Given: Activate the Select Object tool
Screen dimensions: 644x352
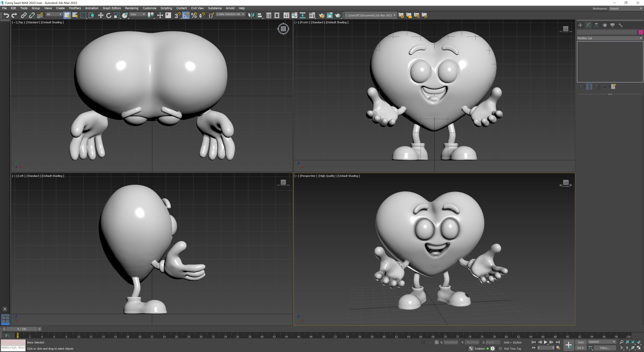Looking at the screenshot, I should [x=67, y=15].
